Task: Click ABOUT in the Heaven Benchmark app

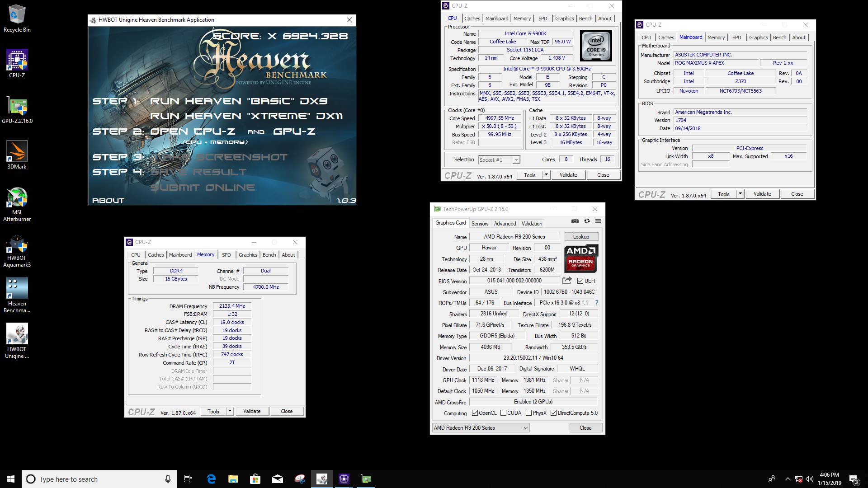Action: [x=108, y=200]
